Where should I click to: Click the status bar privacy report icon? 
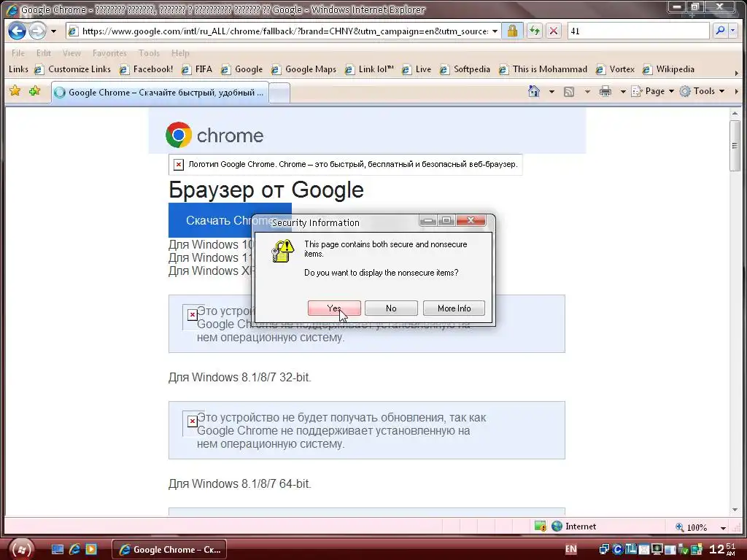(540, 526)
